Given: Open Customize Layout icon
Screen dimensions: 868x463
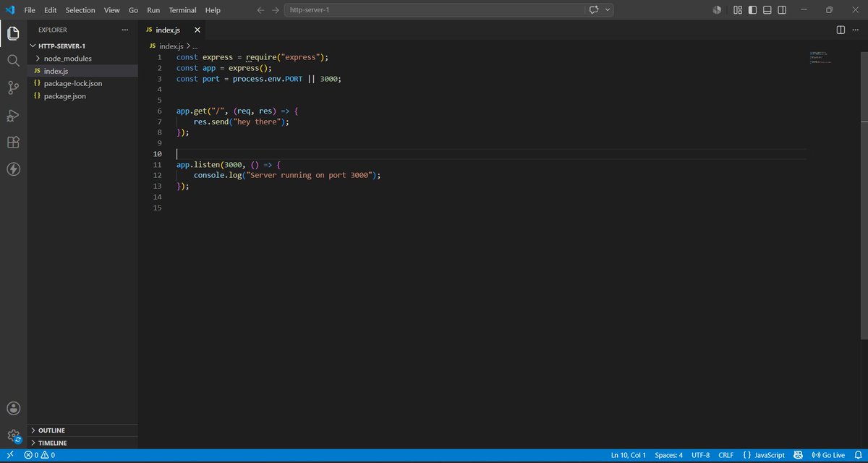Looking at the screenshot, I should [x=738, y=10].
